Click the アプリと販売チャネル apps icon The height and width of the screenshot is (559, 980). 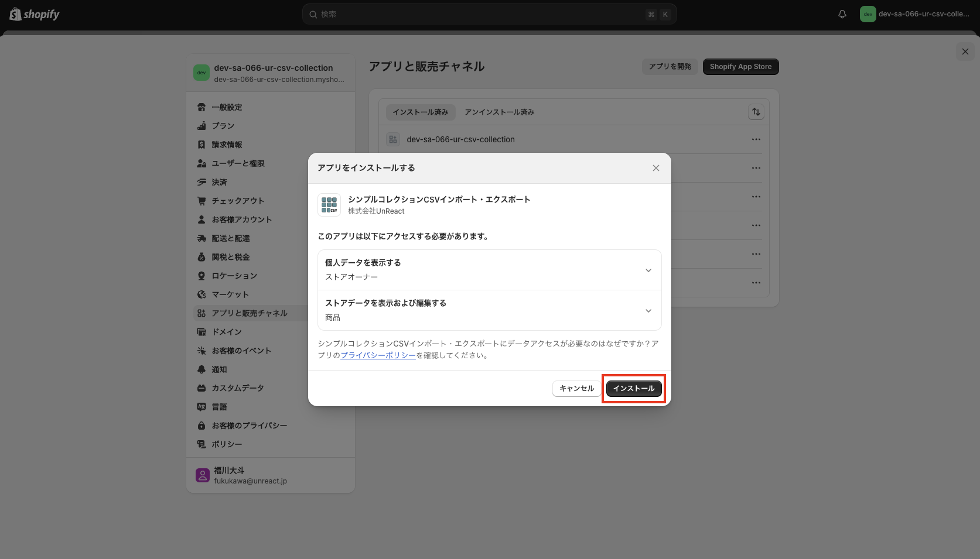[x=202, y=313]
